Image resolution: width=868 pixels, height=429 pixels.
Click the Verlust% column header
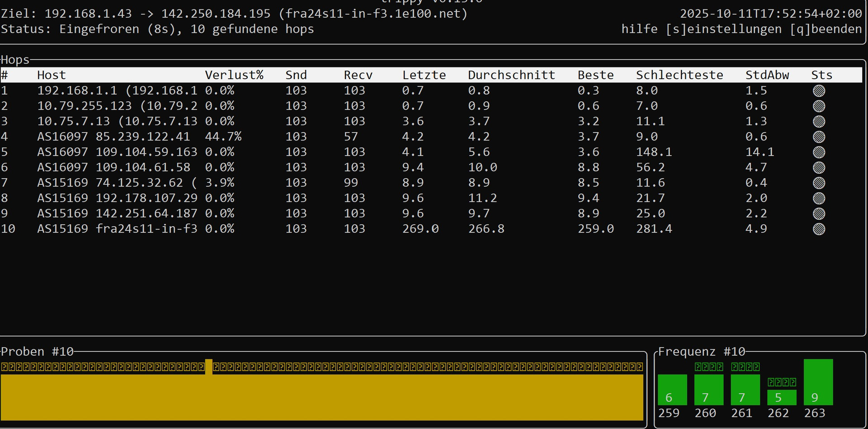click(x=234, y=75)
